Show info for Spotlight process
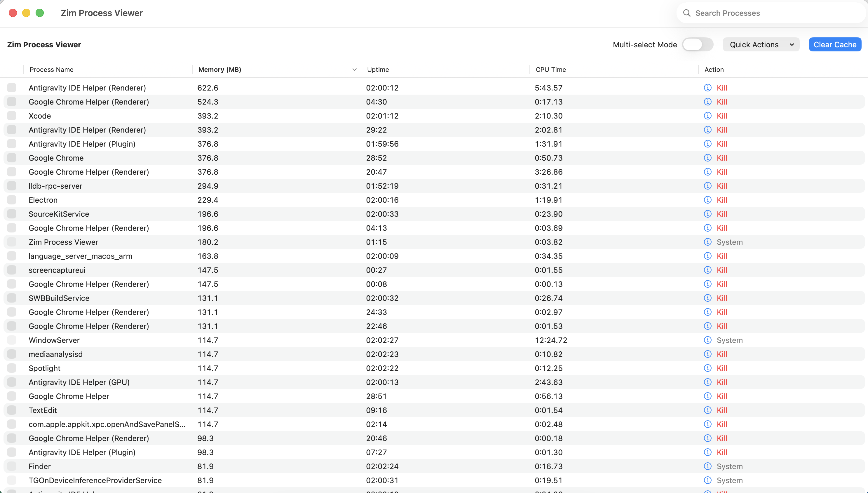868x493 pixels. point(707,368)
